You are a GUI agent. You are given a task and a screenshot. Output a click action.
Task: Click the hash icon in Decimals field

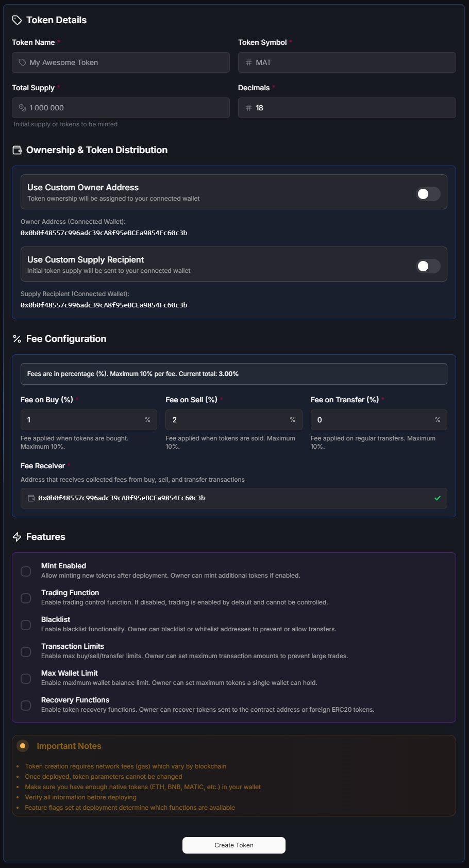tap(248, 107)
